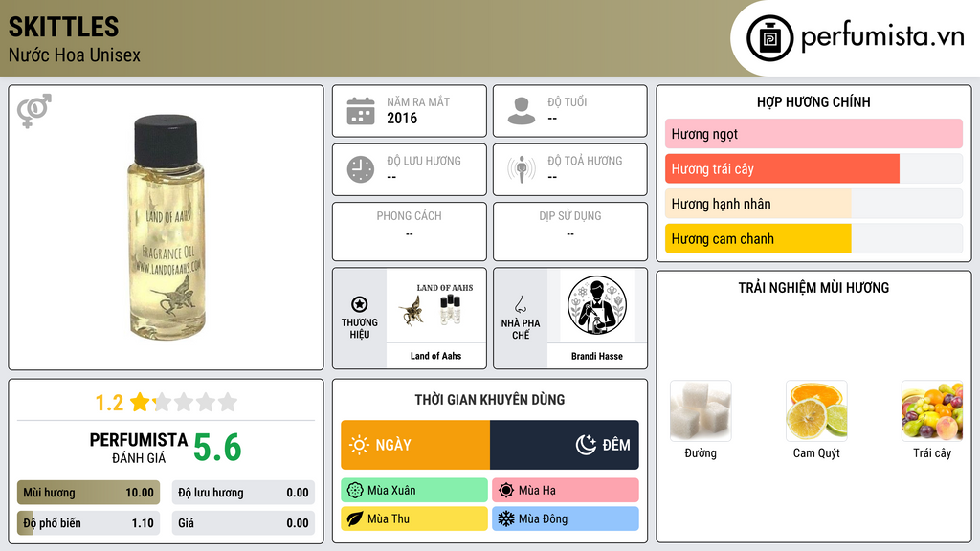Viewport: 980px width, 551px height.
Task: Click the leaf icon in Mùa Thu
Action: (355, 518)
